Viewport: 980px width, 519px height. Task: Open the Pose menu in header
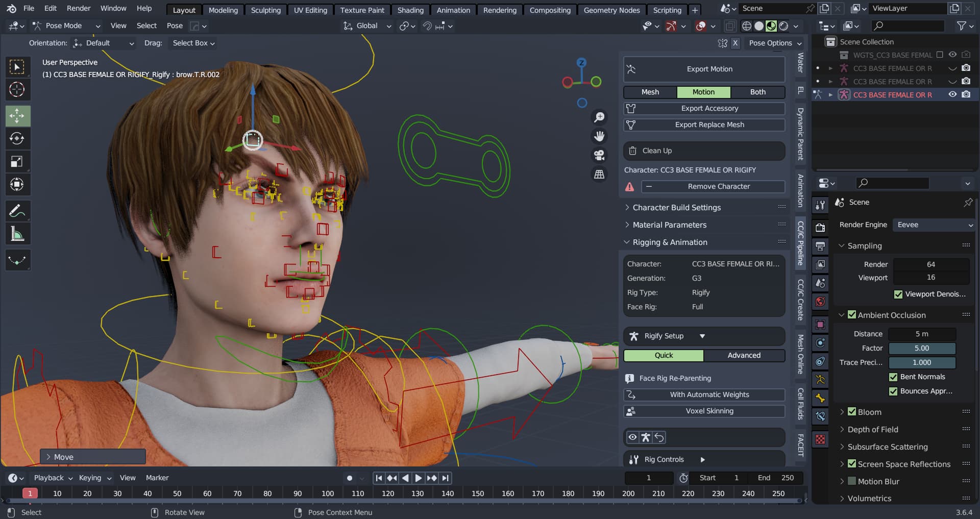pyautogui.click(x=175, y=26)
